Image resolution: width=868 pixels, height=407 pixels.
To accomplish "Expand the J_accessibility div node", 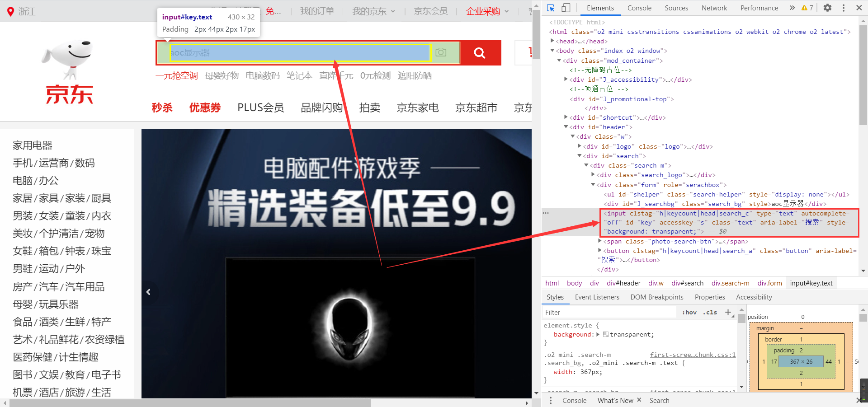I will (x=566, y=79).
